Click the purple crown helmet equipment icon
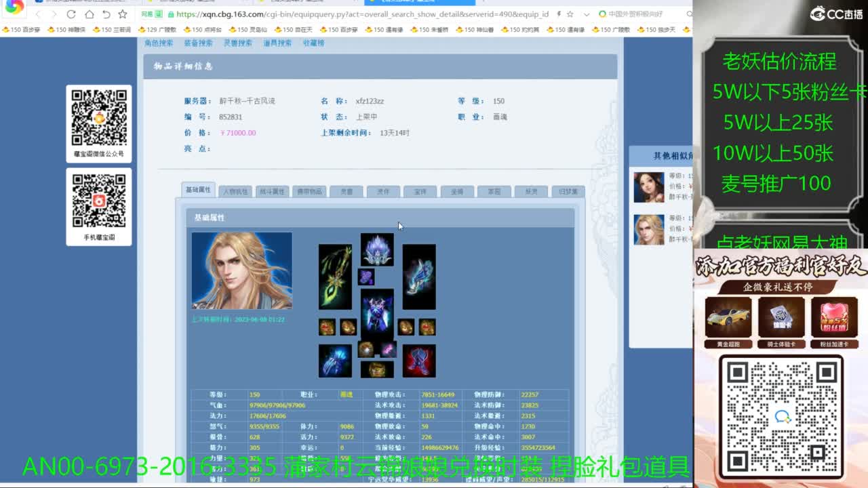Screen dimensions: 868x488 377,249
